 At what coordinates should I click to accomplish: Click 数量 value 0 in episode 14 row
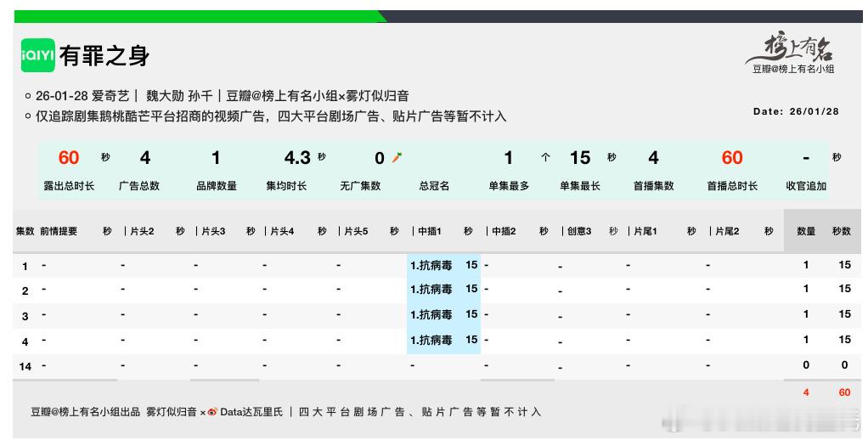tap(806, 364)
